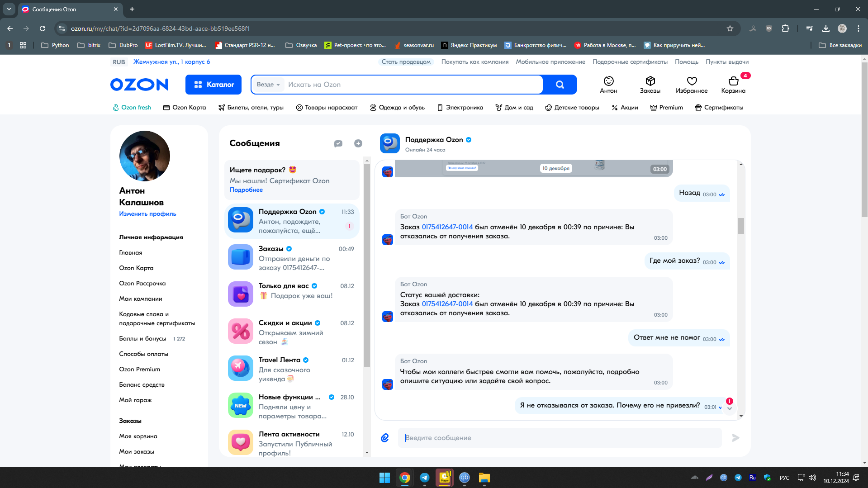The height and width of the screenshot is (488, 868).
Task: Open Premium crown menu item
Action: [666, 108]
